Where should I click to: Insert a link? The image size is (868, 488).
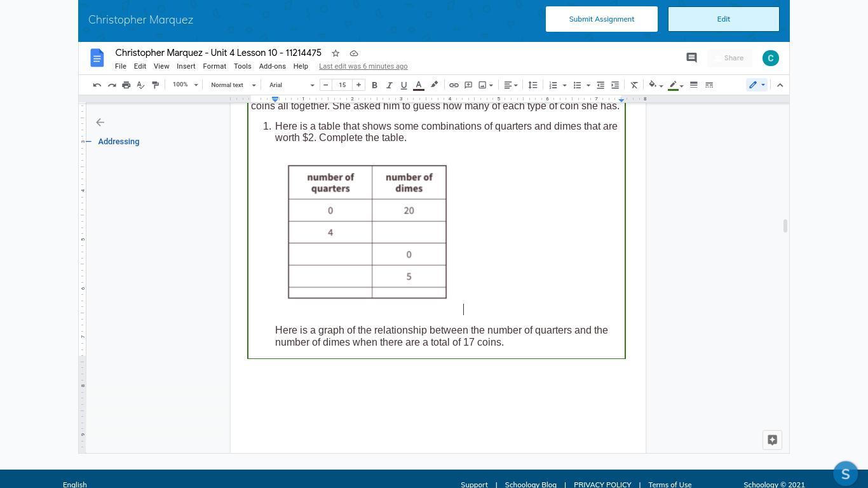pos(454,85)
